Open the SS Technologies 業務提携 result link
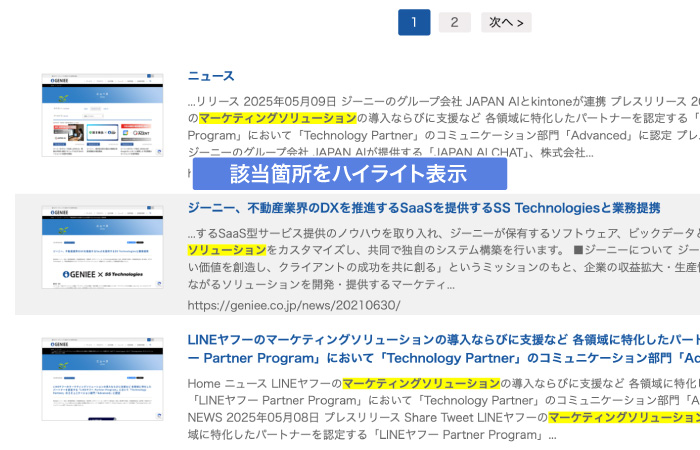This screenshot has width=700, height=450. [x=424, y=208]
